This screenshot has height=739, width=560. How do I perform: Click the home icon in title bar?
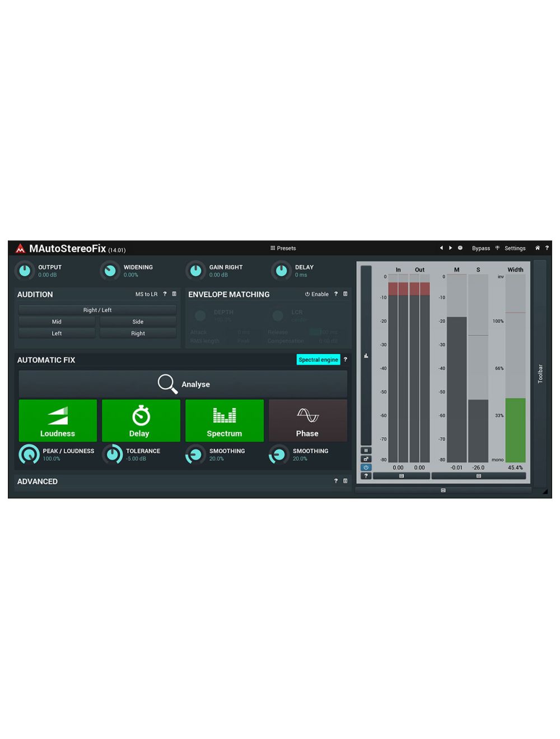[538, 248]
